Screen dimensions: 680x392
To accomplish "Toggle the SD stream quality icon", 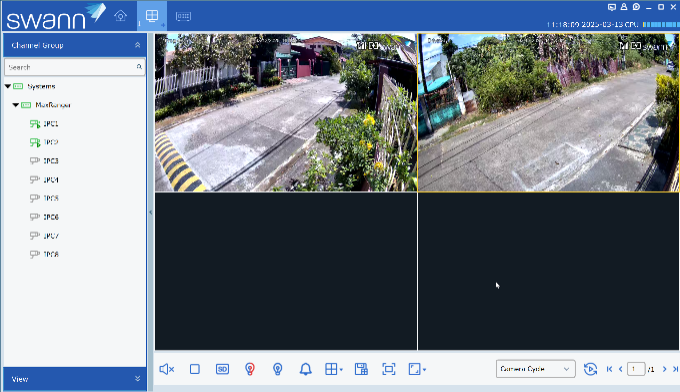I will [222, 369].
